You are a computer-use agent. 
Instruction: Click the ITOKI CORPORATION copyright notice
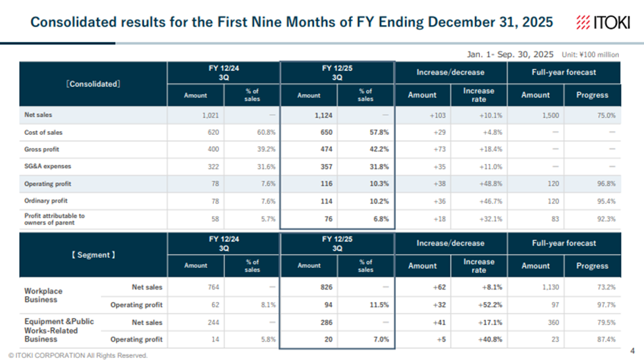[78, 355]
